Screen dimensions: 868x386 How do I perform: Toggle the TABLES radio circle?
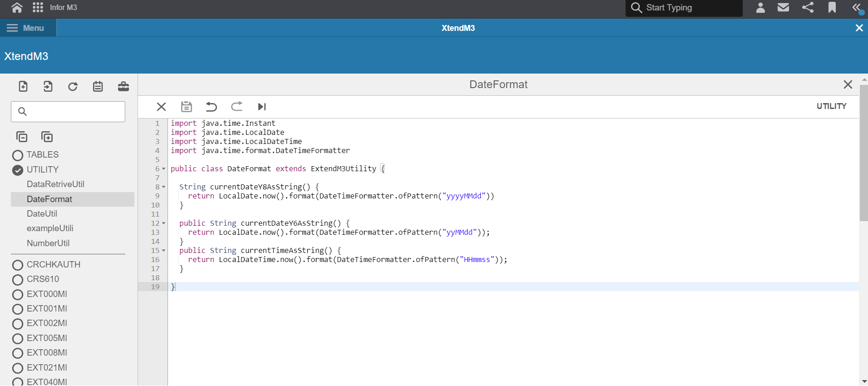[x=18, y=155]
